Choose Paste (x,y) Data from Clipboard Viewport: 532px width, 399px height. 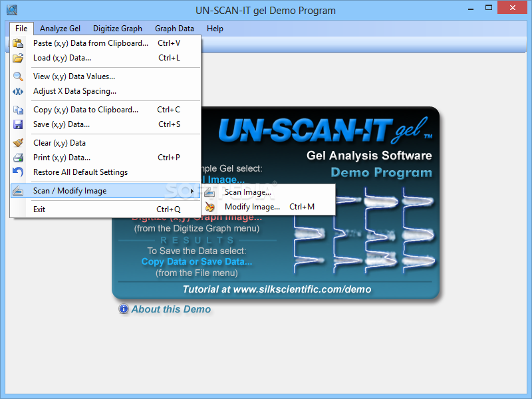(x=106, y=43)
